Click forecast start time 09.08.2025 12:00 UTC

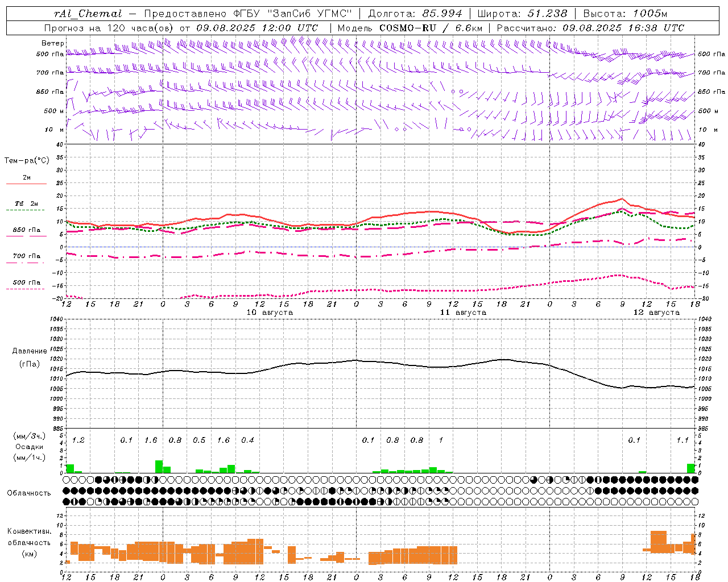tap(257, 28)
